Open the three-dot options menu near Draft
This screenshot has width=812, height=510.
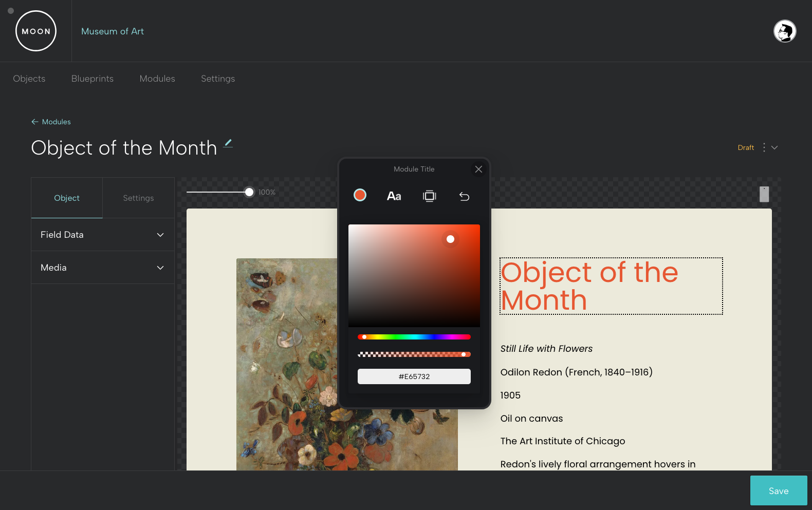point(764,147)
